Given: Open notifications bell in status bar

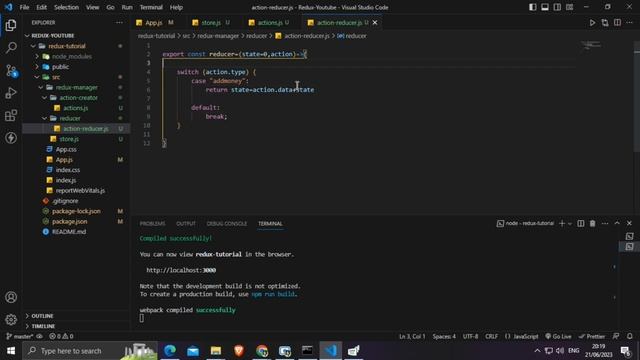Looking at the screenshot, I should click(x=629, y=336).
